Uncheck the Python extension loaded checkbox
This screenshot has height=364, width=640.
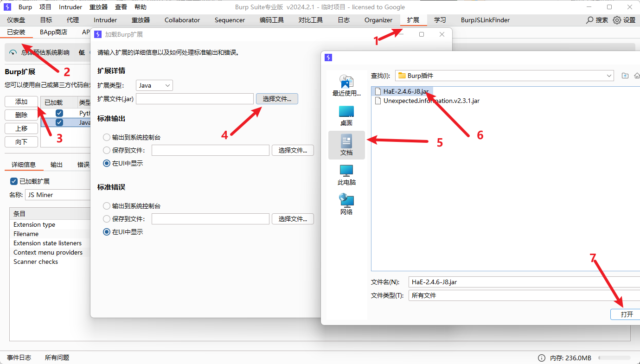click(x=59, y=113)
